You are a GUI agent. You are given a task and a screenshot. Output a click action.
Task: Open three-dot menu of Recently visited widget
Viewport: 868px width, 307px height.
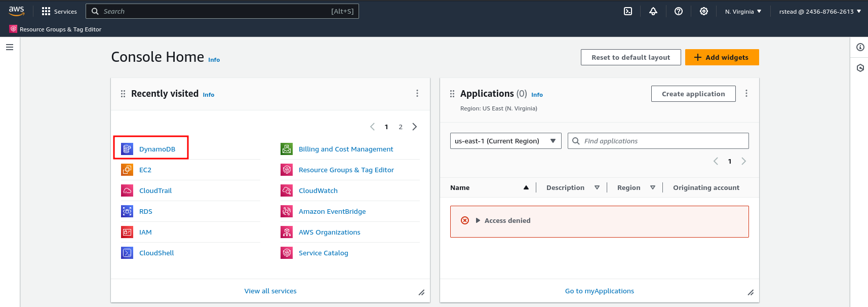[417, 93]
